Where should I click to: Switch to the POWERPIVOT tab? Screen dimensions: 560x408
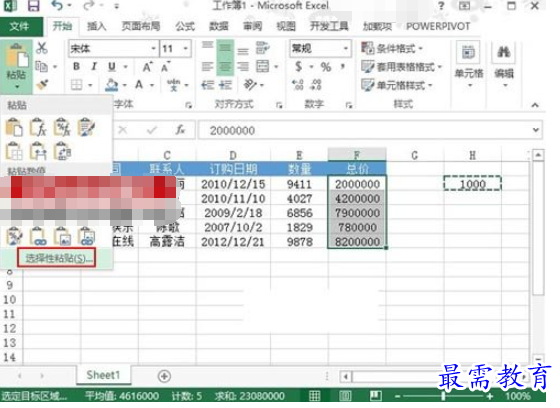[438, 26]
